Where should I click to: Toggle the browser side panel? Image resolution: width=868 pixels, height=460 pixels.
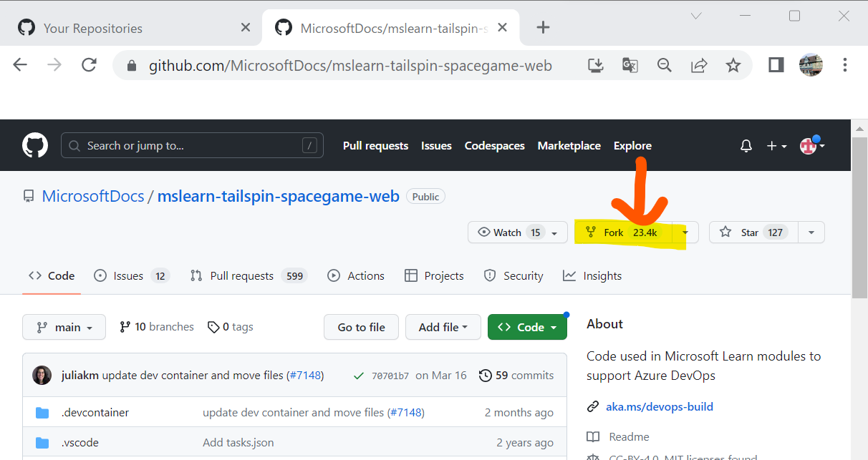776,65
